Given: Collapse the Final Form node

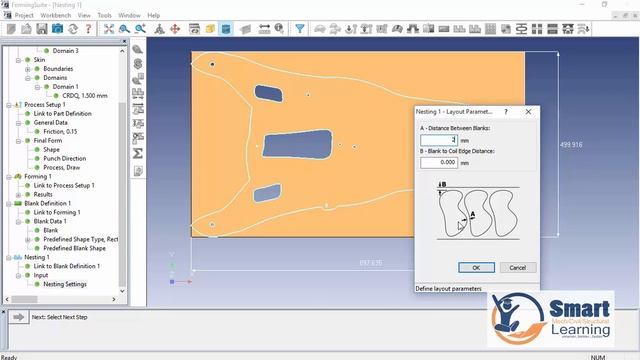Looking at the screenshot, I should pos(18,141).
